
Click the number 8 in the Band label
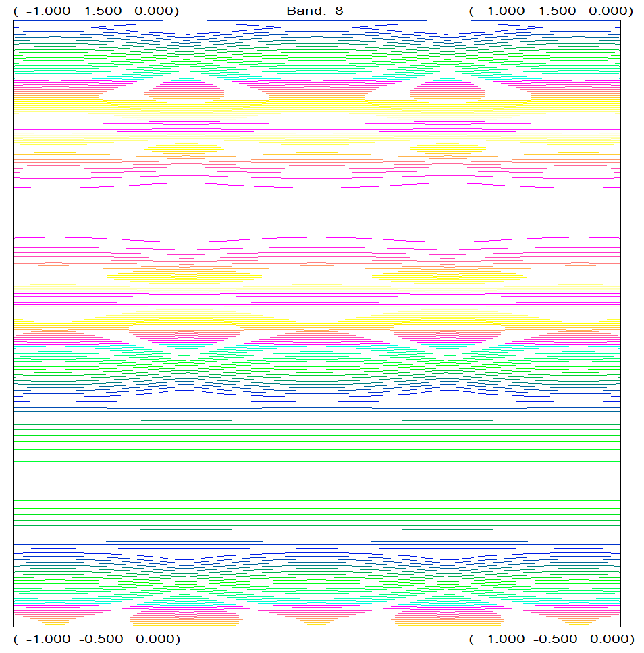339,11
